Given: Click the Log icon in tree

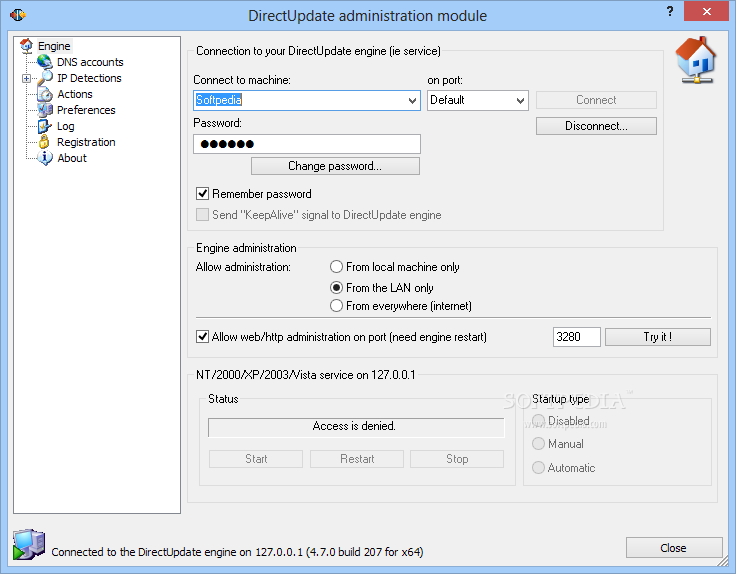Looking at the screenshot, I should (45, 126).
